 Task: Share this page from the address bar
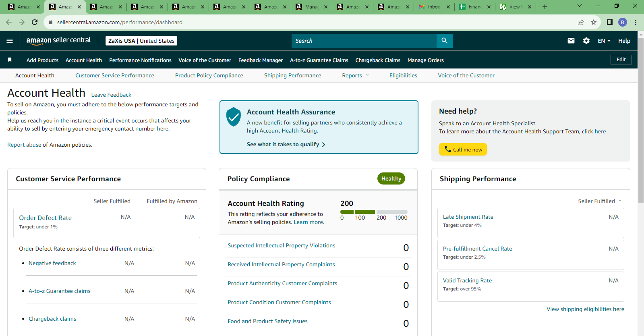pyautogui.click(x=581, y=22)
